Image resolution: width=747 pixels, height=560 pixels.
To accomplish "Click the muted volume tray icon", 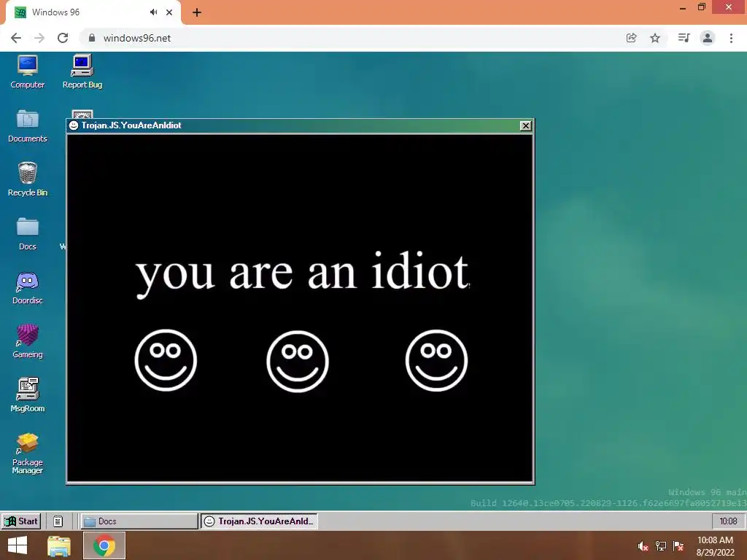I will point(643,545).
